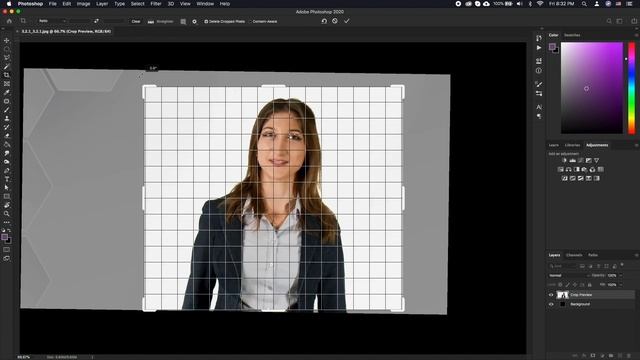
Task: Open the crop settings gear
Action: click(194, 22)
